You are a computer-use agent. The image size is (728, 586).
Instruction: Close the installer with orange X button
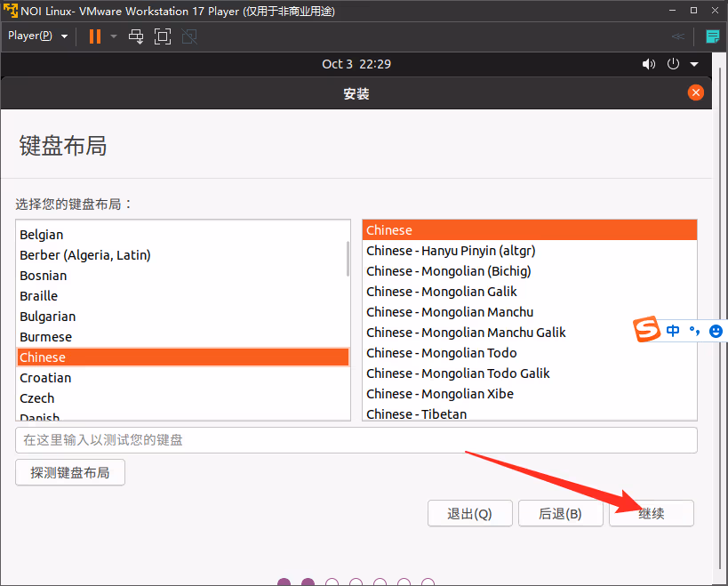pyautogui.click(x=695, y=93)
